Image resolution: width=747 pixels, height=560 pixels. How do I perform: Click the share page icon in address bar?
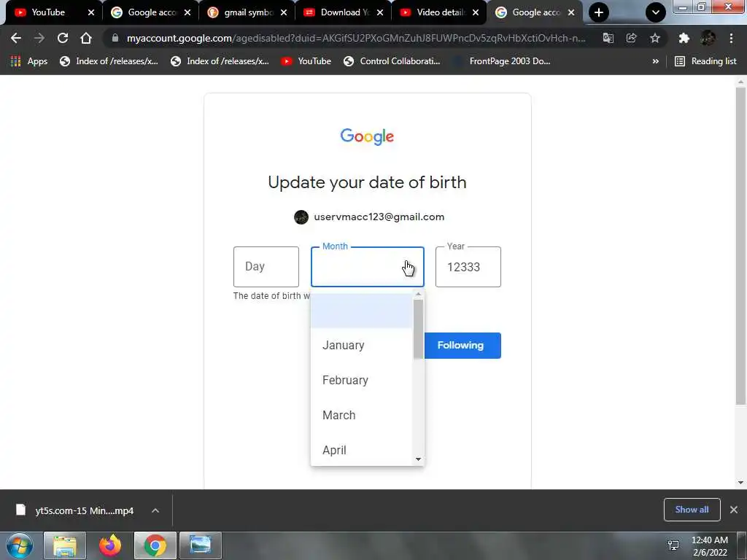tap(631, 38)
